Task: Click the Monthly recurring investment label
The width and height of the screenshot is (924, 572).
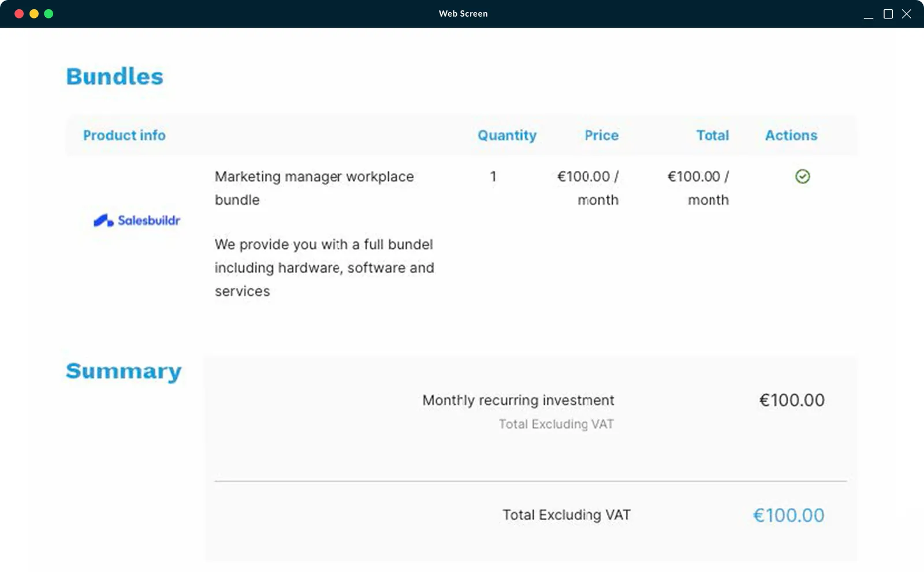Action: (518, 400)
